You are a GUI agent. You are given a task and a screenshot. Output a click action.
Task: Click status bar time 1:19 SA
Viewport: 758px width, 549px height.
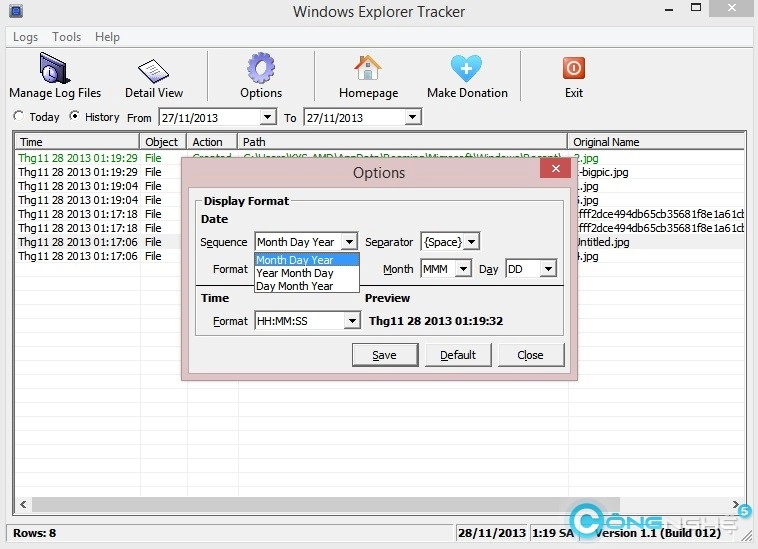[553, 533]
